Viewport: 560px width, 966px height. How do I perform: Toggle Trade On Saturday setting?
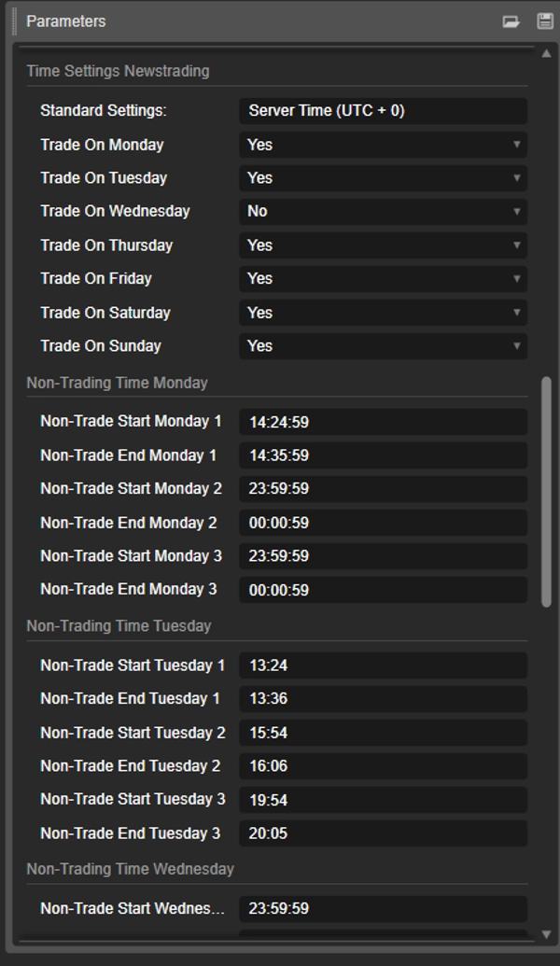383,312
